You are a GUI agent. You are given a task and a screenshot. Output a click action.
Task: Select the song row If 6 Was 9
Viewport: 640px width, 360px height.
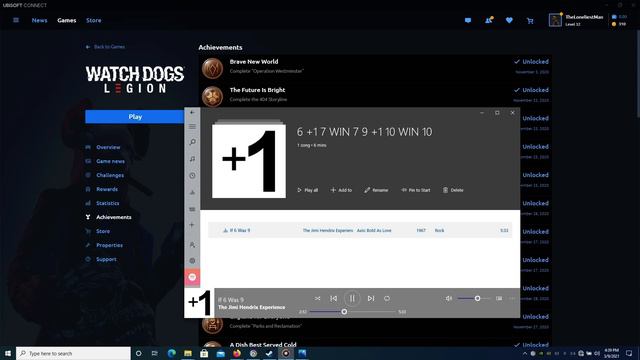point(360,230)
